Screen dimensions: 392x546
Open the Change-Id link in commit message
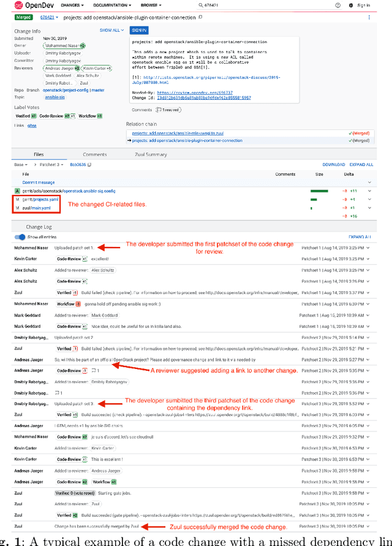[x=204, y=98]
